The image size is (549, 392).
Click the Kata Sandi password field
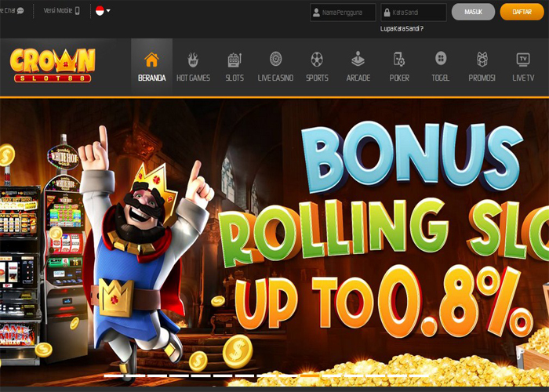pyautogui.click(x=414, y=13)
